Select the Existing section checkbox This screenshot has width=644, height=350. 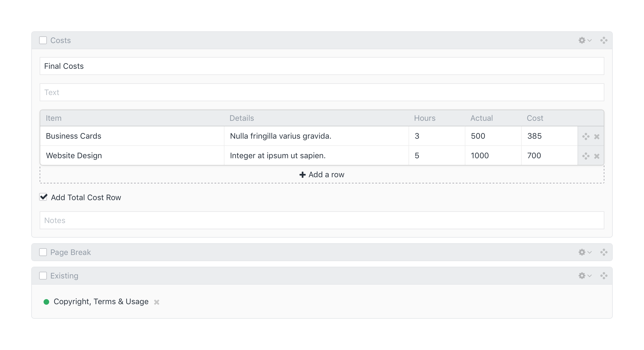tap(43, 276)
